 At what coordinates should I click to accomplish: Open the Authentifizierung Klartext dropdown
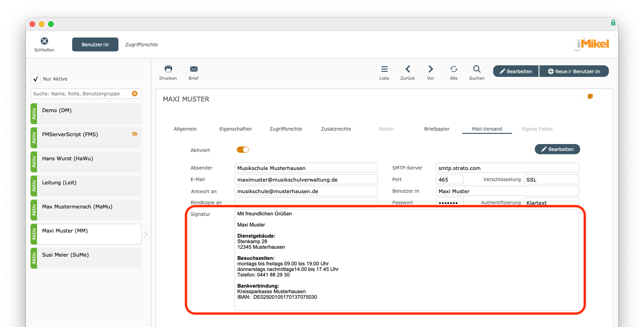[551, 202]
